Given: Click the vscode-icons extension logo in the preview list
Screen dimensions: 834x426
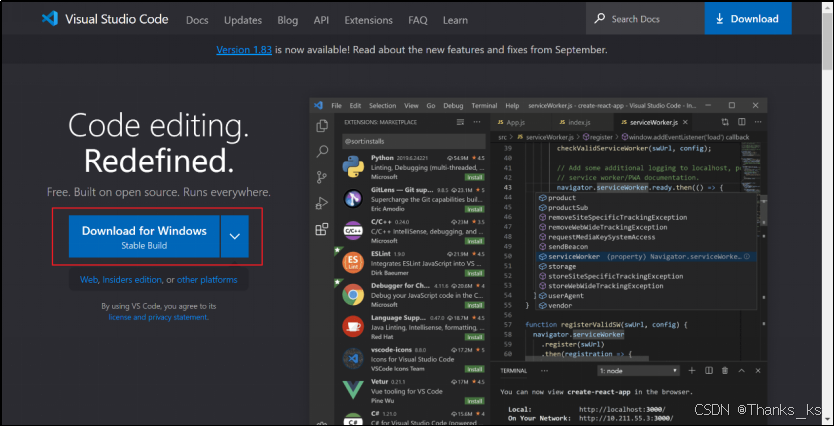Looking at the screenshot, I should click(353, 358).
